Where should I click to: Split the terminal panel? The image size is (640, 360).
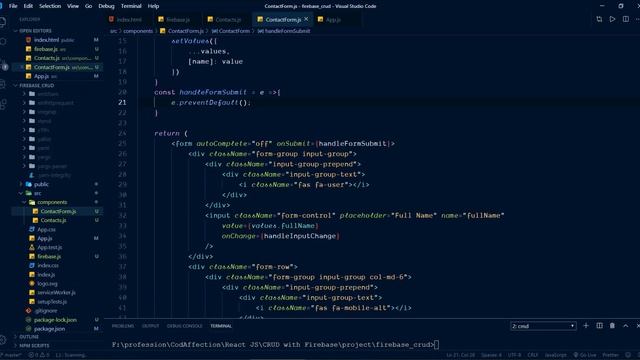coord(599,326)
